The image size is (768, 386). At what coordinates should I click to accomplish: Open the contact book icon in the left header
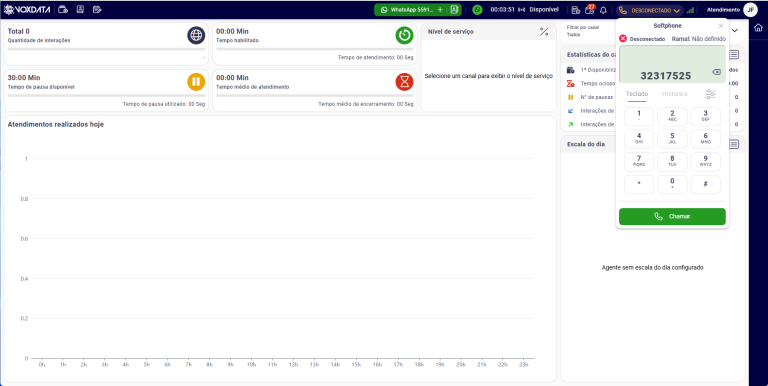(x=80, y=9)
